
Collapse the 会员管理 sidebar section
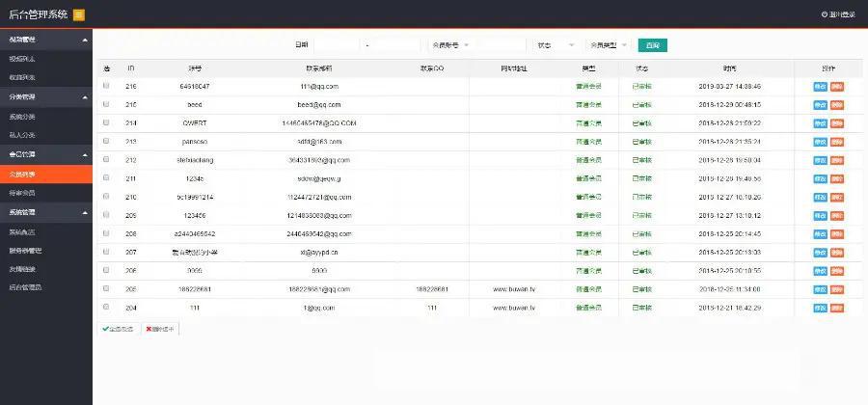point(46,154)
